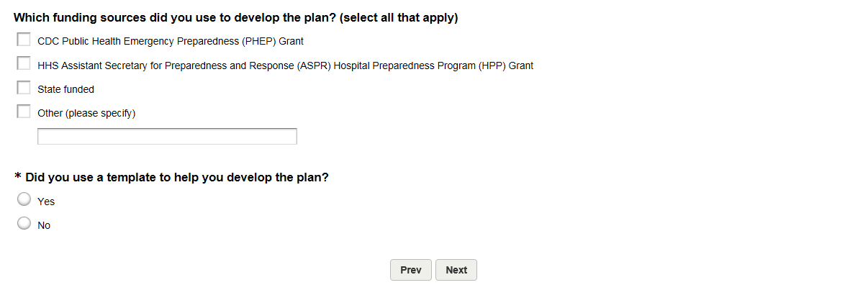This screenshot has height=303, width=868.
Task: Click the template question heading text
Action: (176, 177)
